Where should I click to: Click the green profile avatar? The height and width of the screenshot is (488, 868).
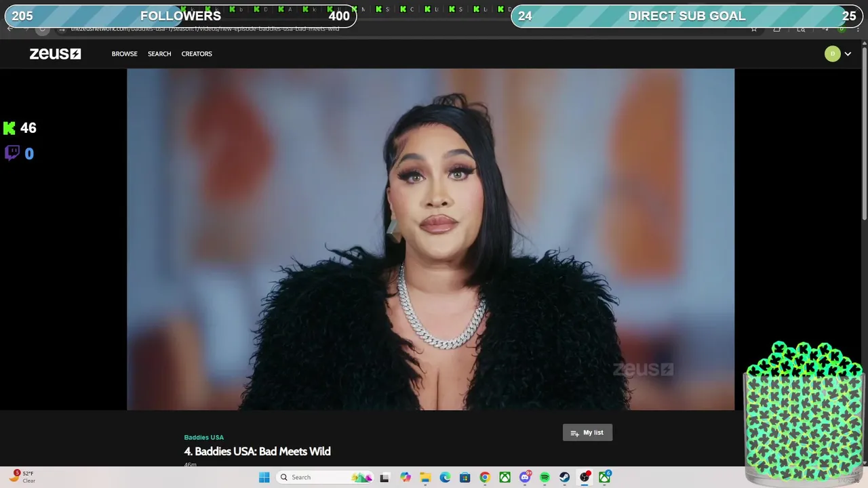click(832, 54)
